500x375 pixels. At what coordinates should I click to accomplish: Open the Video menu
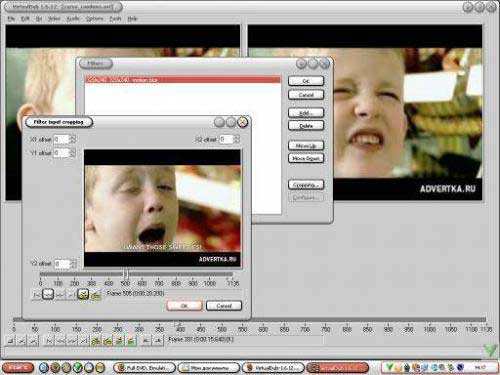(x=54, y=19)
